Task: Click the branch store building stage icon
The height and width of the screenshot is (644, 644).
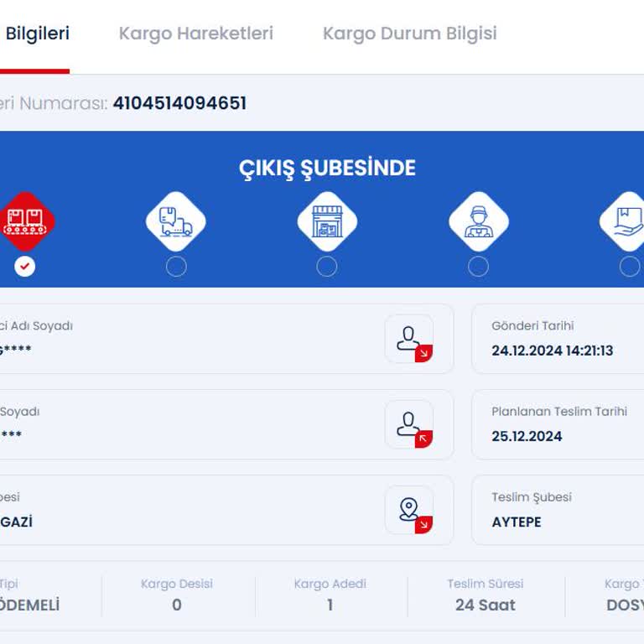Action: coord(327,221)
